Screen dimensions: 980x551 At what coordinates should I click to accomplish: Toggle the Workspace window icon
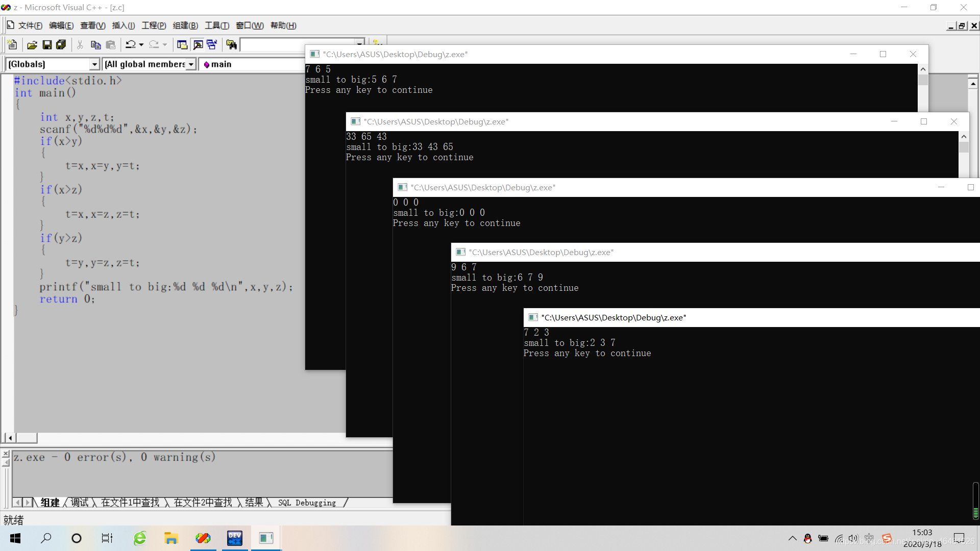coord(182,45)
